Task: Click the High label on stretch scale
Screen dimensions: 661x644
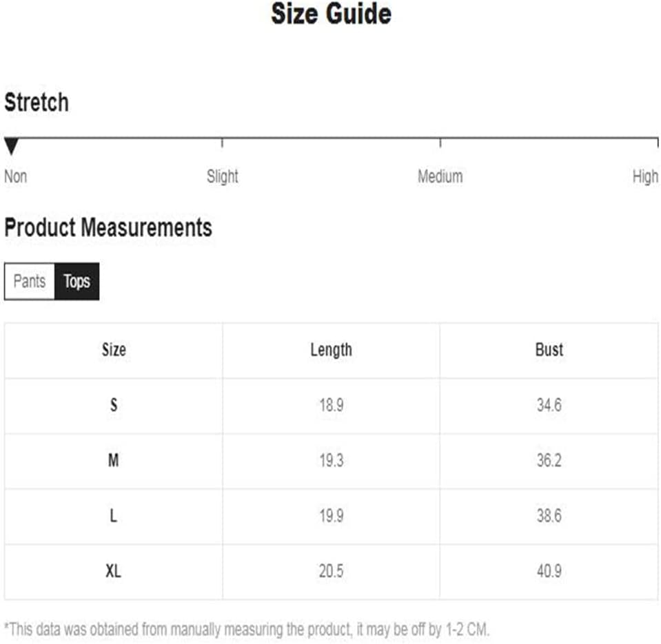Action: [x=645, y=176]
